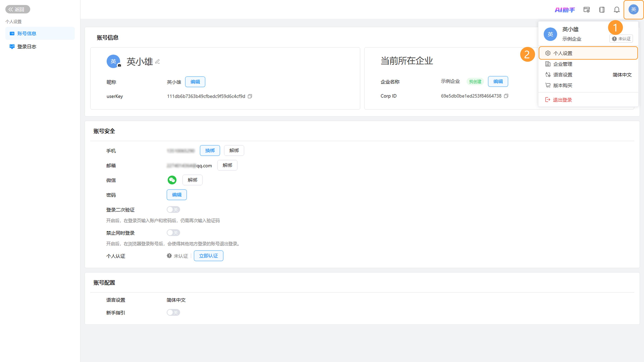Viewport: 644px width, 362px height.
Task: Click 换绑 for the phone number
Action: (x=210, y=151)
